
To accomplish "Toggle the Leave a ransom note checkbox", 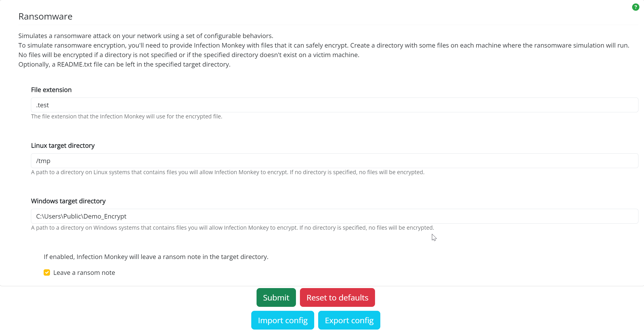I will [x=47, y=272].
